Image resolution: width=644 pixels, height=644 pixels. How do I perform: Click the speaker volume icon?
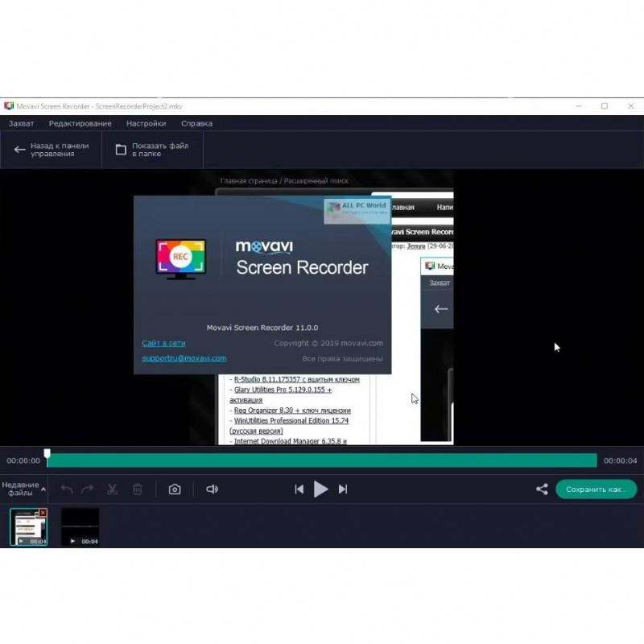pyautogui.click(x=212, y=489)
